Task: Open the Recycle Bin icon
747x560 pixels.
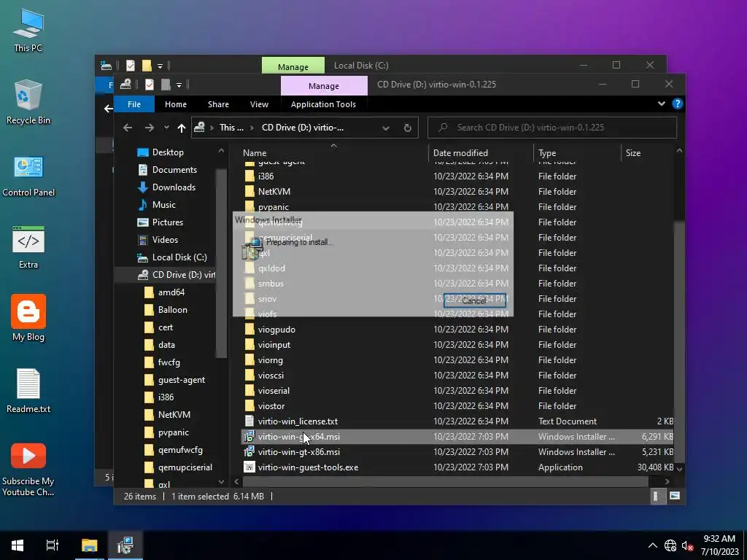Action: pos(28,102)
